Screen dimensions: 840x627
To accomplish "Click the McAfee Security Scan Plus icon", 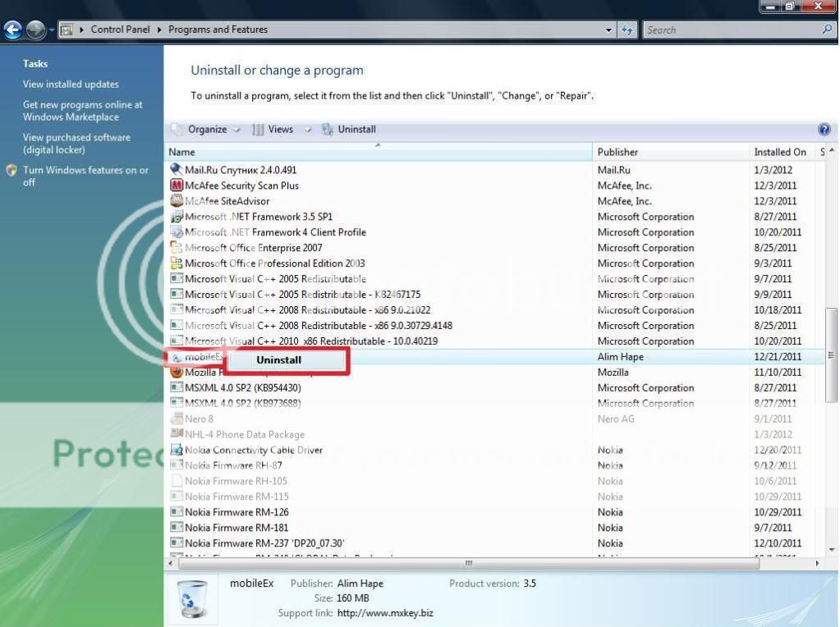I will tap(177, 185).
